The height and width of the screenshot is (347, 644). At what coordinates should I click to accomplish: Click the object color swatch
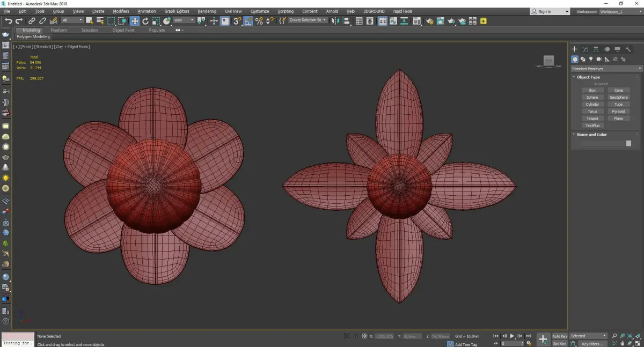tap(628, 143)
